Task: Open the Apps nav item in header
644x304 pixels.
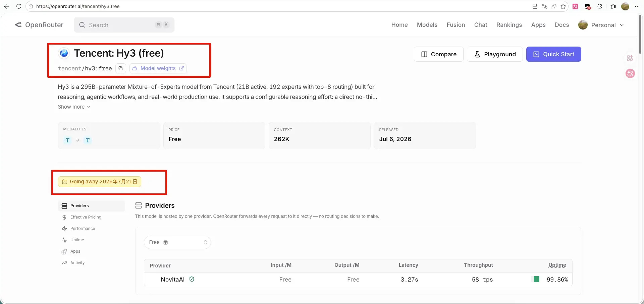Action: point(538,25)
